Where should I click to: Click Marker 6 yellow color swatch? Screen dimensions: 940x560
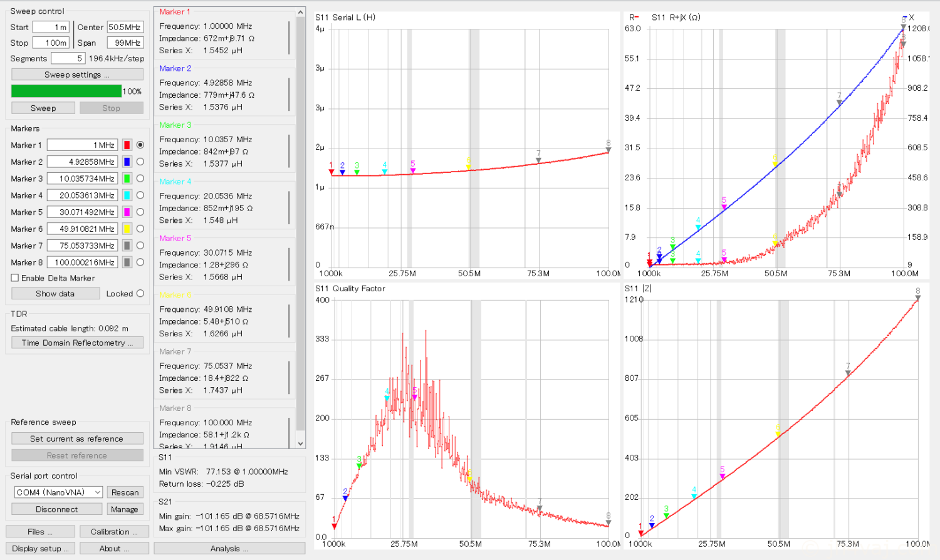(127, 229)
